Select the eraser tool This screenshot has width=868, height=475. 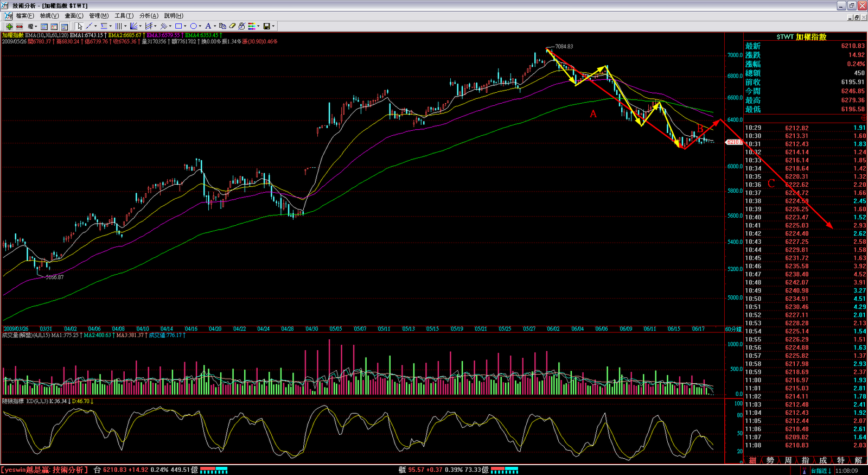coord(232,26)
